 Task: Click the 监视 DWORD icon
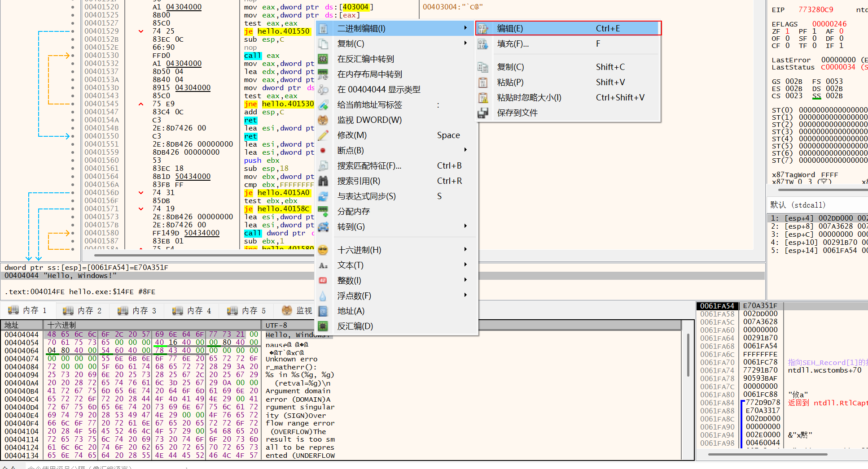[x=323, y=120]
